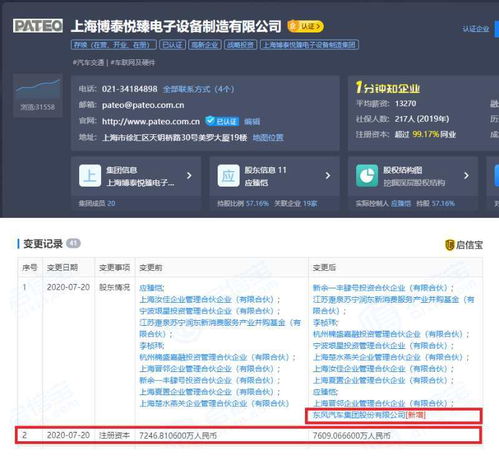499x460 pixels.
Task: Click the 高新企业 tag
Action: click(x=205, y=45)
